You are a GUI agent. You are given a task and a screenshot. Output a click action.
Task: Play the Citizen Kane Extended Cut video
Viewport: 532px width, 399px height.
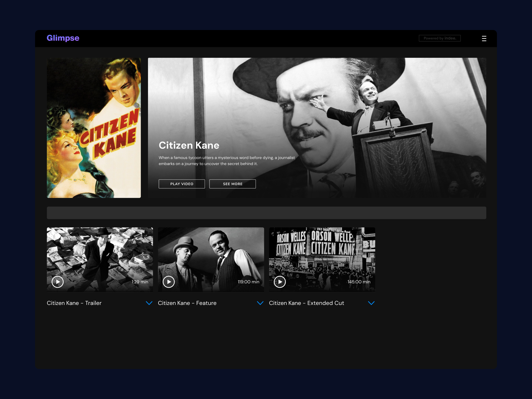[280, 282]
